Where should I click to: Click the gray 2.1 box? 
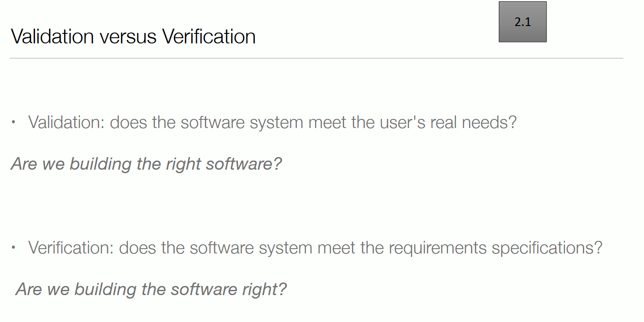click(x=522, y=22)
